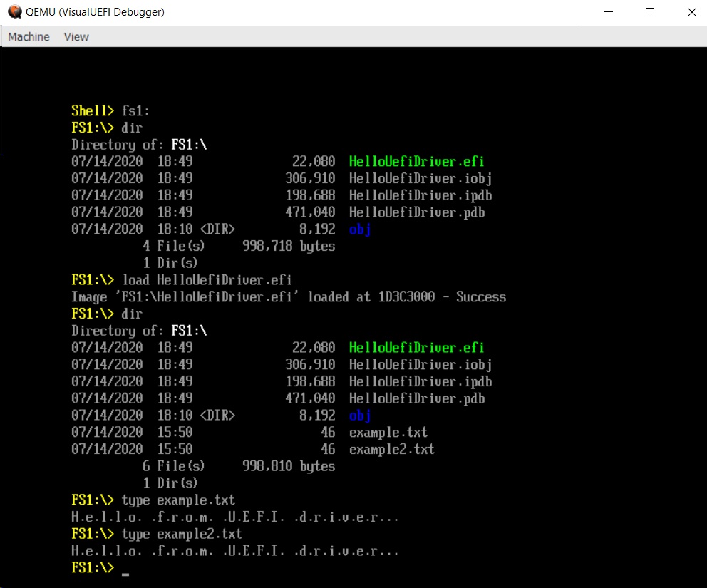Click the second HelloUefiDriver.iobj filename
Image resolution: width=707 pixels, height=588 pixels.
[x=420, y=364]
